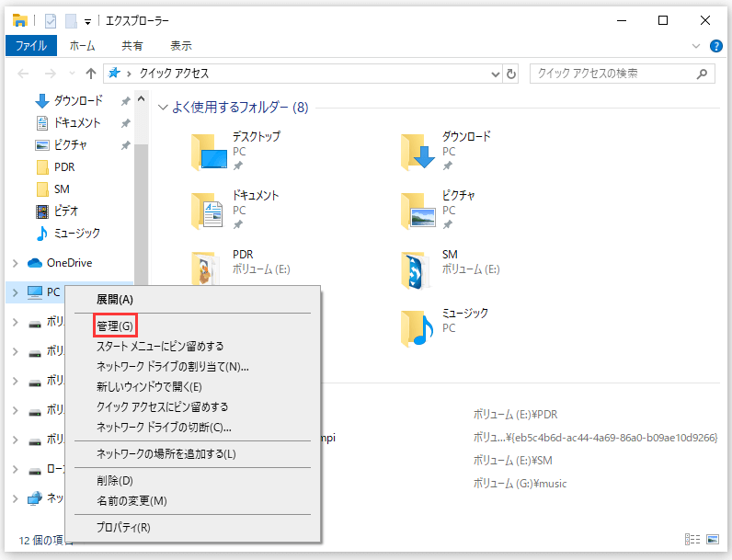This screenshot has height=560, width=732.
Task: Click the navigation pane scrollbar
Action: (141, 184)
